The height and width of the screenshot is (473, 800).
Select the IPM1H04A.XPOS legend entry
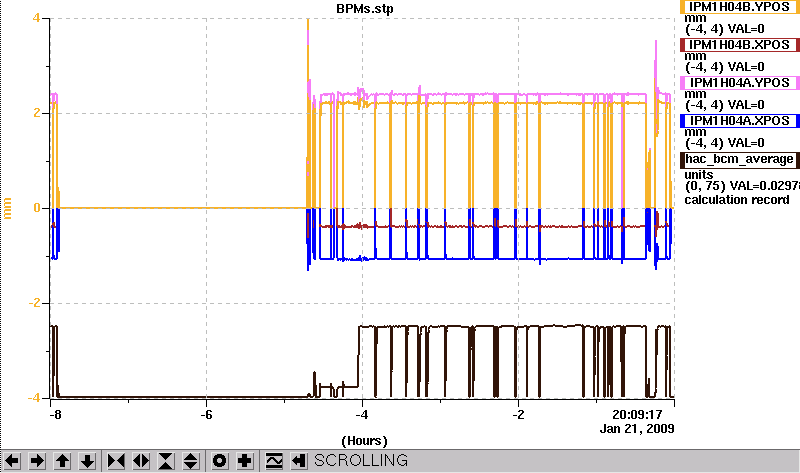point(740,121)
